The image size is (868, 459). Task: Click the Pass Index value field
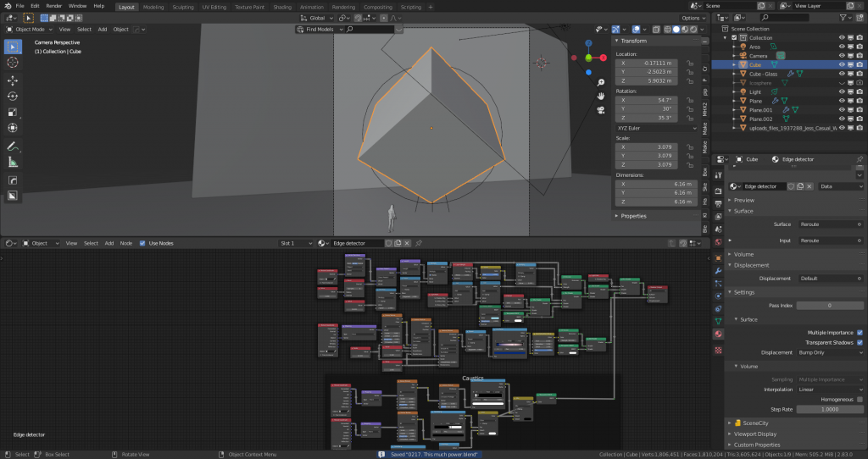tap(830, 305)
